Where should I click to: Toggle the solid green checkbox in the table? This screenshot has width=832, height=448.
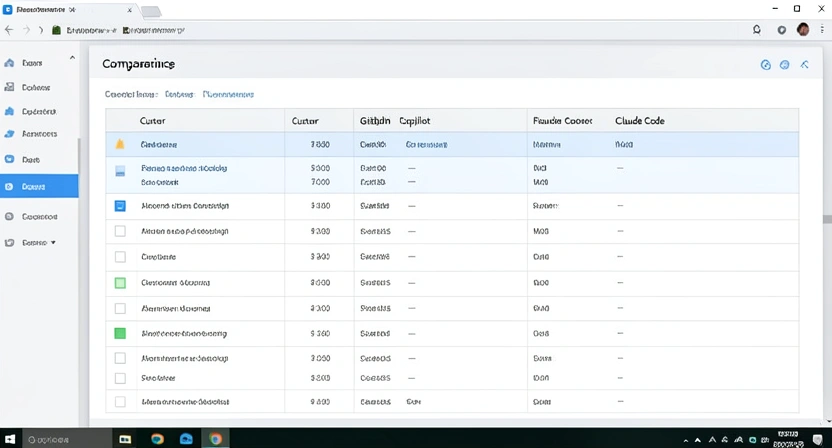(120, 333)
